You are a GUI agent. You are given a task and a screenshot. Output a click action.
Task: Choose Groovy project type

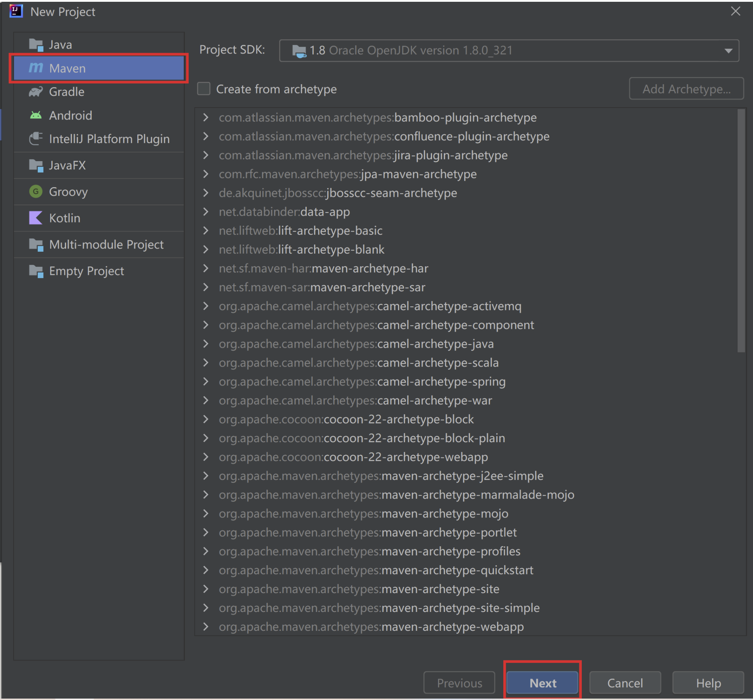[99, 191]
